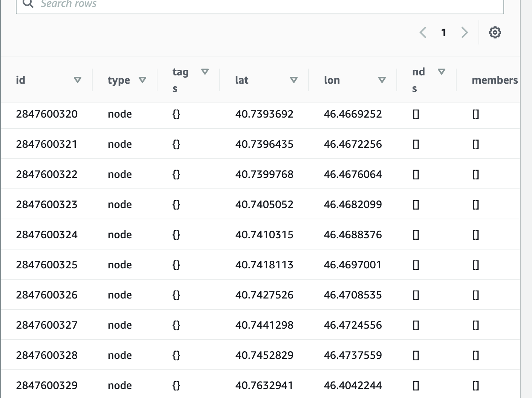The image size is (532, 398).
Task: Select id cell 2847600322
Action: tap(47, 174)
